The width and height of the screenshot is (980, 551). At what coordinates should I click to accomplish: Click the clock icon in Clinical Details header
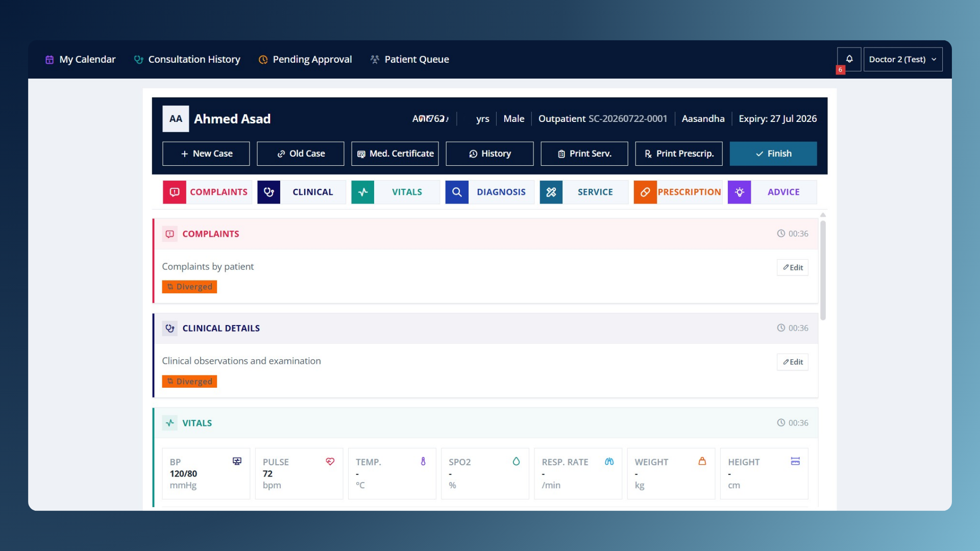tap(781, 328)
